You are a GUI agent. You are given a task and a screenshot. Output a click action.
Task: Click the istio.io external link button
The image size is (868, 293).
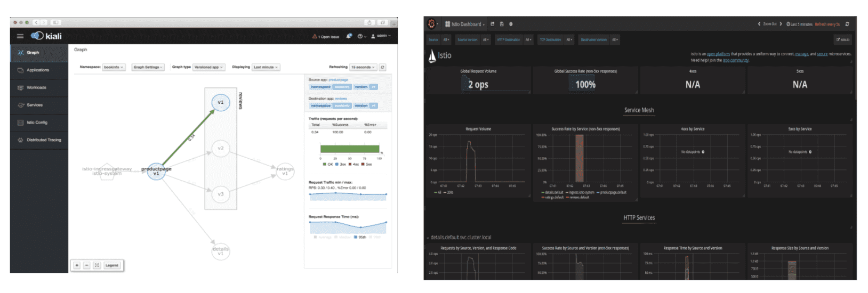click(842, 39)
